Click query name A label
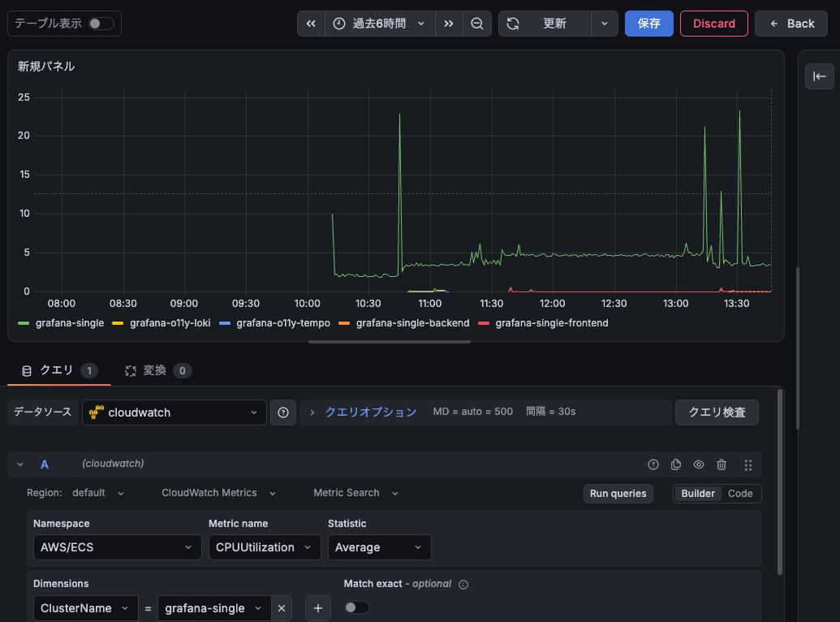This screenshot has width=840, height=622. pos(45,464)
